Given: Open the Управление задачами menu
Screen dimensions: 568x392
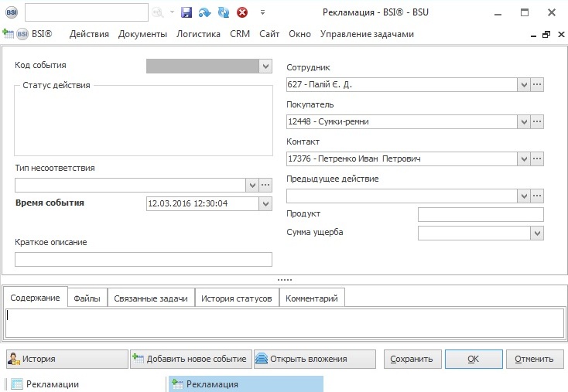Looking at the screenshot, I should [367, 34].
